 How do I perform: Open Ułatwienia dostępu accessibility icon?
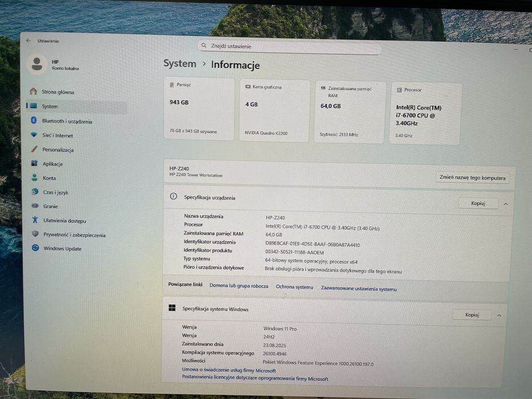(35, 220)
